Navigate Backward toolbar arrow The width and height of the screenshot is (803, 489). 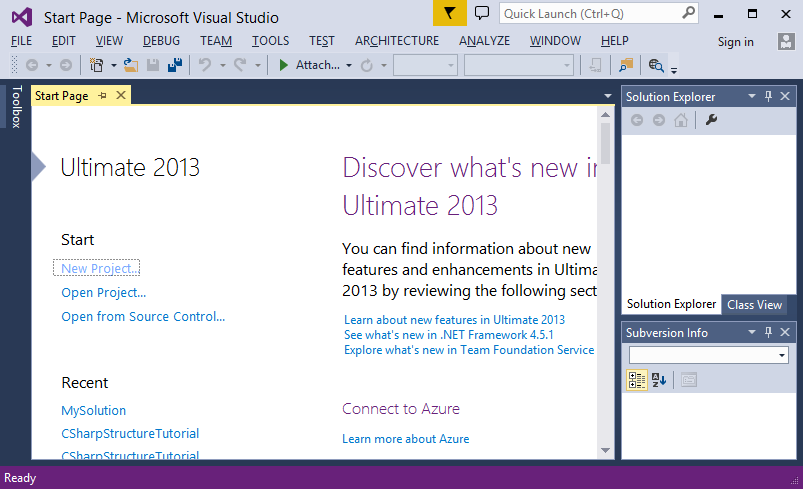point(32,65)
